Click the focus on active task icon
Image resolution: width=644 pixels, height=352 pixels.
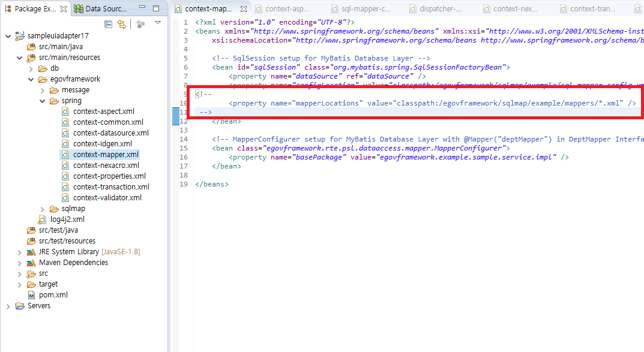point(140,24)
